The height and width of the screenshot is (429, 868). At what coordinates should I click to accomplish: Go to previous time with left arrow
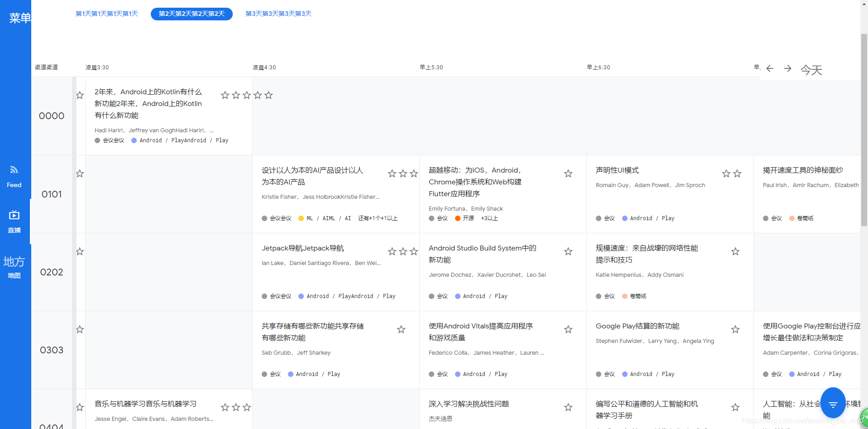(770, 68)
